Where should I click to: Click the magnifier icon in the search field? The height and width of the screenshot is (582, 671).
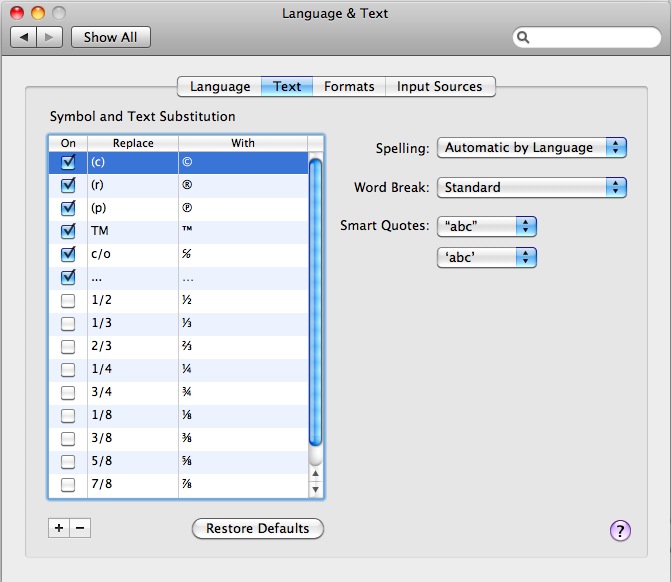[523, 37]
